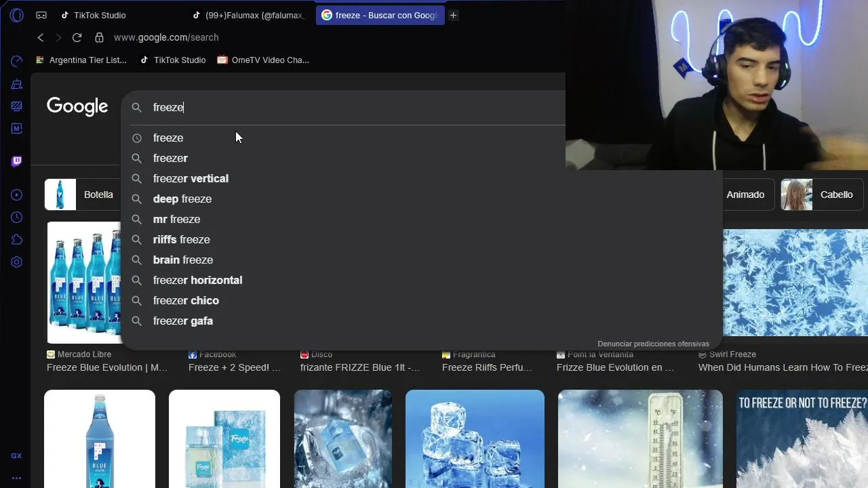
Task: Open the Freeze perfume box image
Action: [x=224, y=439]
